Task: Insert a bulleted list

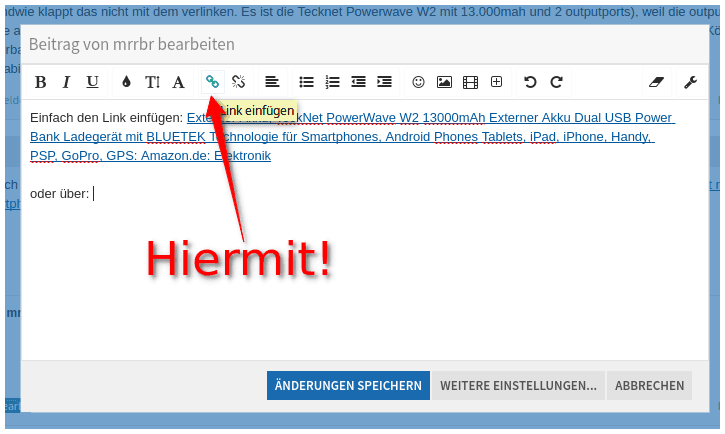Action: [306, 82]
